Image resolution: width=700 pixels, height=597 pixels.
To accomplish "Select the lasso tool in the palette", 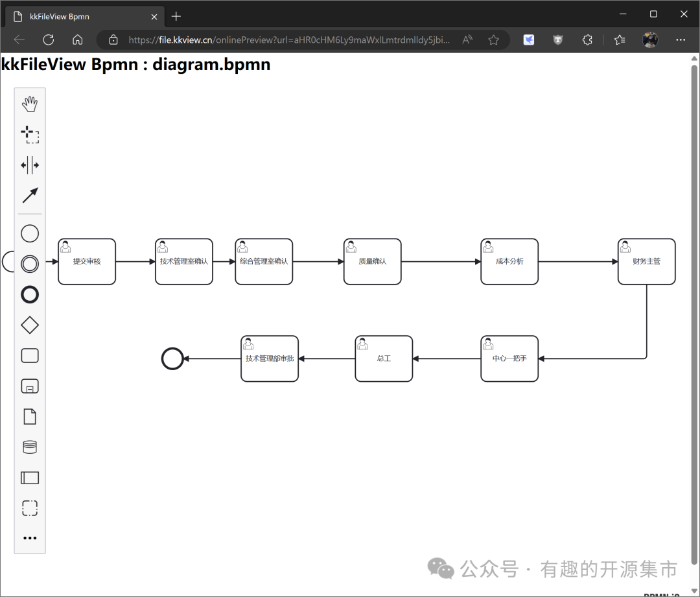I will pyautogui.click(x=30, y=134).
